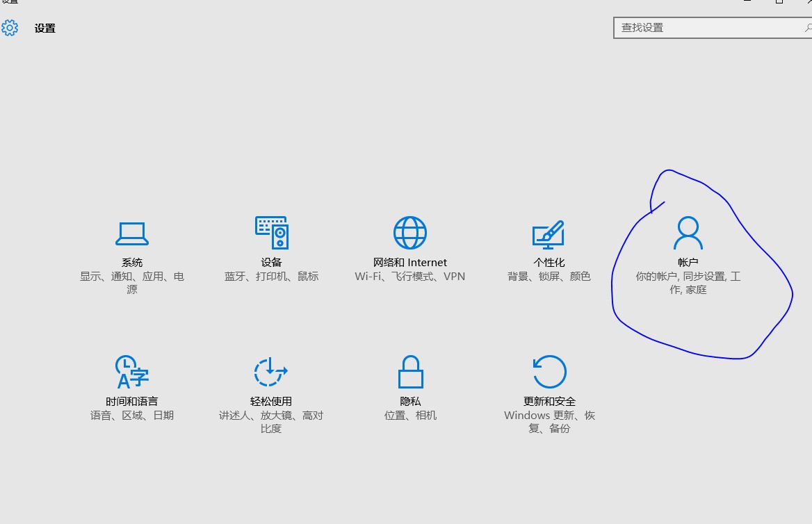
Task: Click the gear icon beside 设置 title
Action: tap(10, 28)
